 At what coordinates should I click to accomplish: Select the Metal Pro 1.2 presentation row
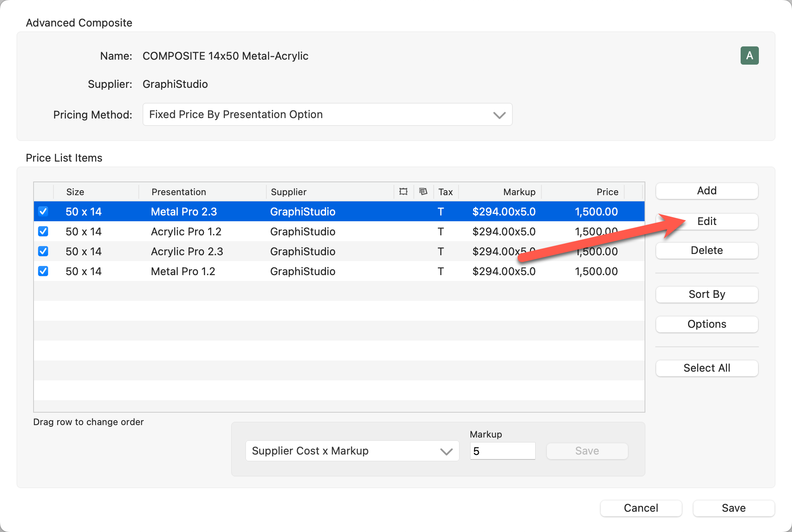[183, 271]
